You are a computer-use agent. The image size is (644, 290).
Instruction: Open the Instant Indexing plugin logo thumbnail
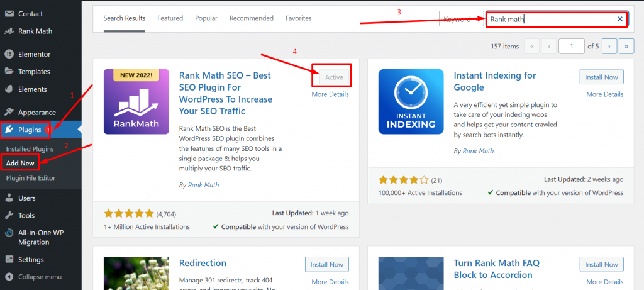411,101
